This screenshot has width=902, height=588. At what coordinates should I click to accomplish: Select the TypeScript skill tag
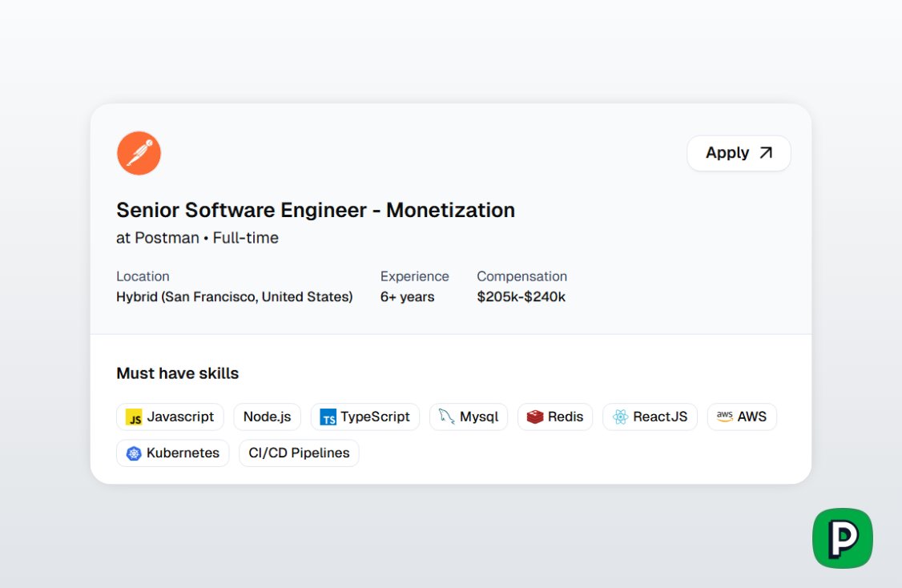coord(364,417)
